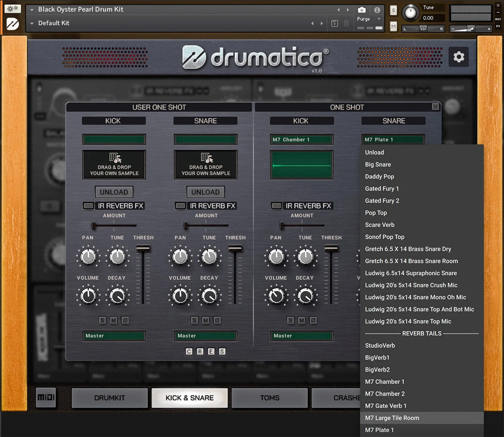
Task: Invert phase on user kick channel
Action: coord(125,320)
